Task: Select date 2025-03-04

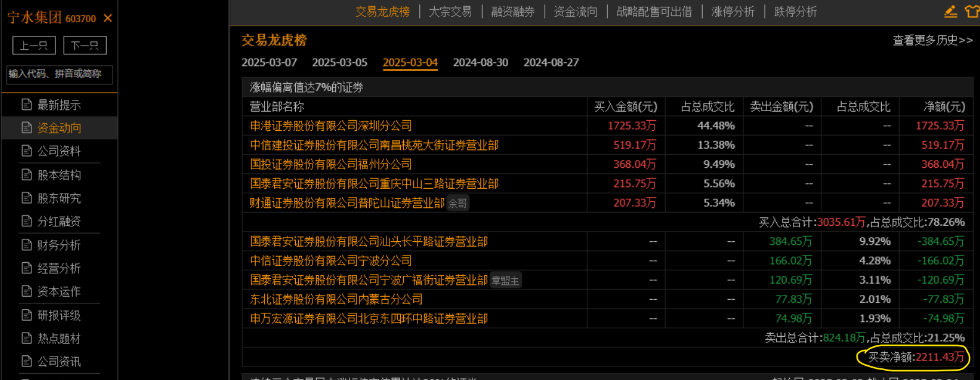Action: tap(410, 62)
